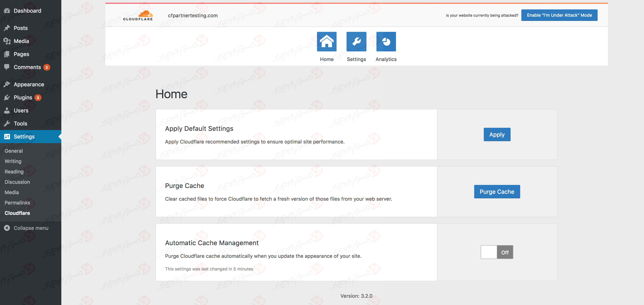Select the Appearance brush icon
Image resolution: width=644 pixels, height=305 pixels.
(7, 84)
